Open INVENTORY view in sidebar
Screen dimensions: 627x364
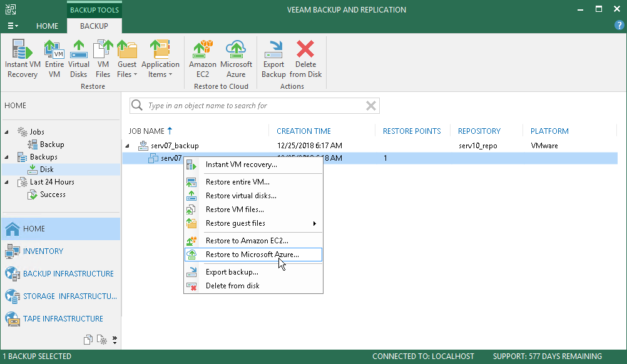point(61,251)
